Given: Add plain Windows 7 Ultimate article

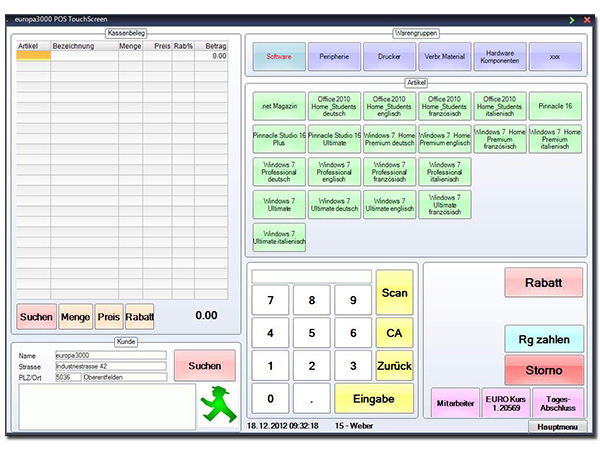Looking at the screenshot, I should [279, 205].
